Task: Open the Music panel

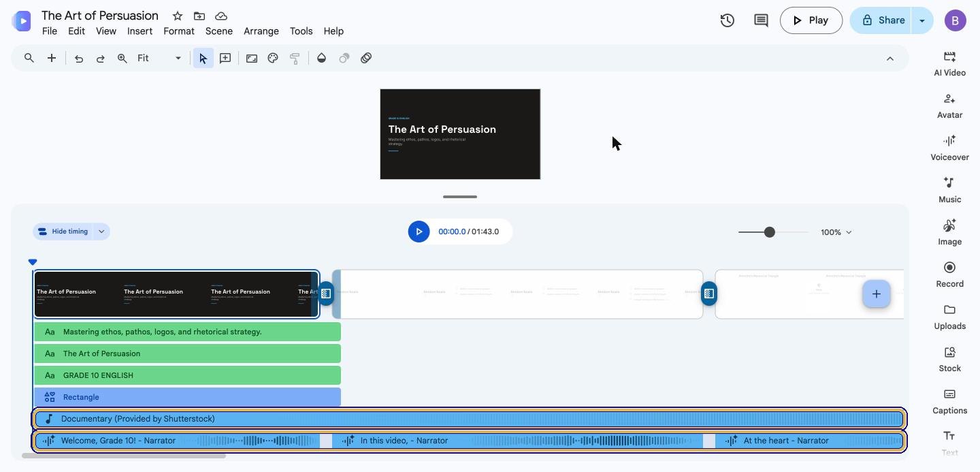Action: click(x=949, y=190)
